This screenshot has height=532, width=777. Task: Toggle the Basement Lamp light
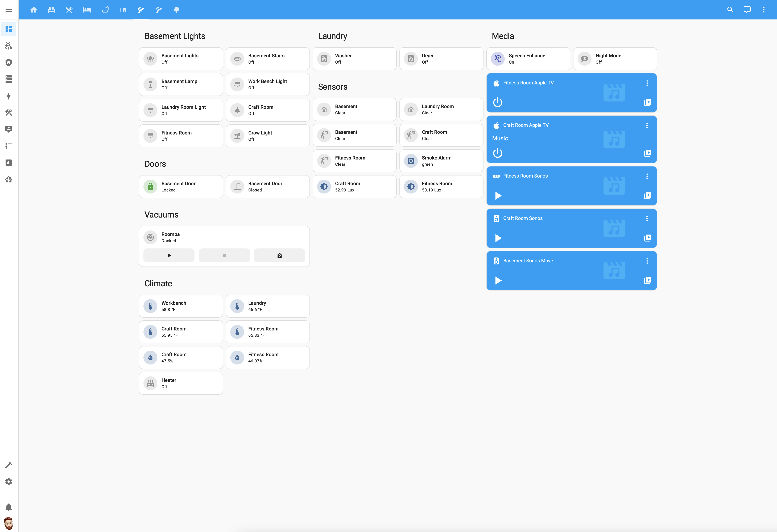[x=150, y=85]
